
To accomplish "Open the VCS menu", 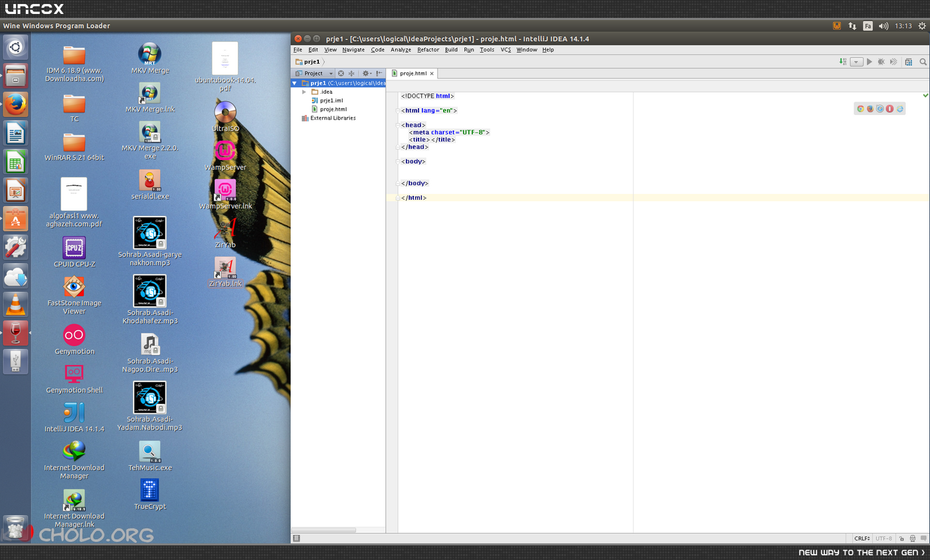I will [x=506, y=50].
